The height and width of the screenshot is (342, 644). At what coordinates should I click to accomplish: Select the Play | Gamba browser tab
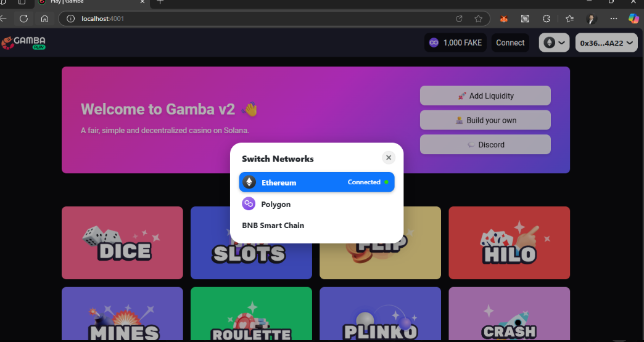92,2
